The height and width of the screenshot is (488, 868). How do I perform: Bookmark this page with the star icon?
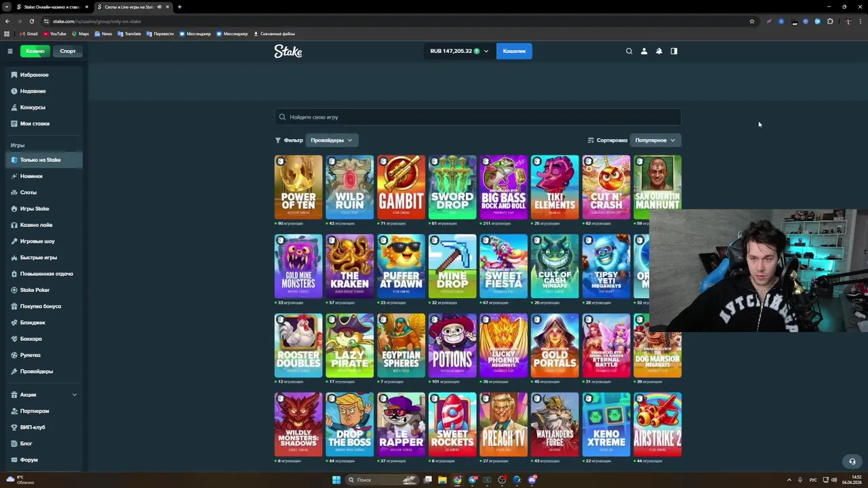click(751, 21)
